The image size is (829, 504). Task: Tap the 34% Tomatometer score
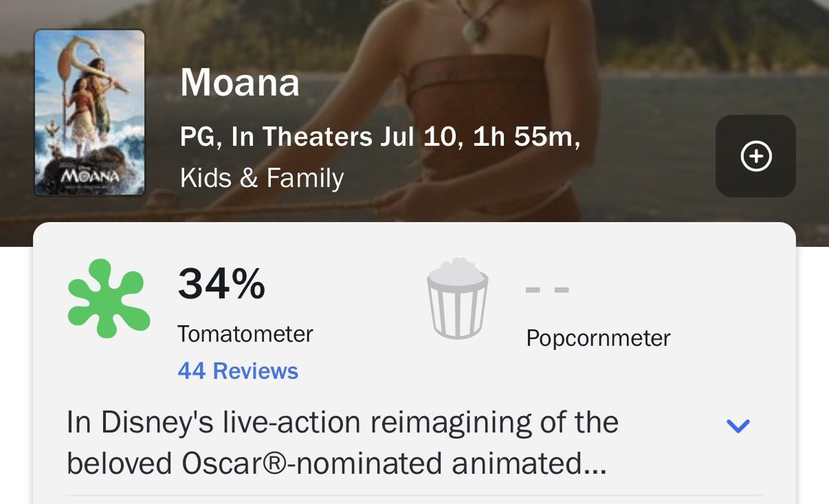tap(221, 284)
